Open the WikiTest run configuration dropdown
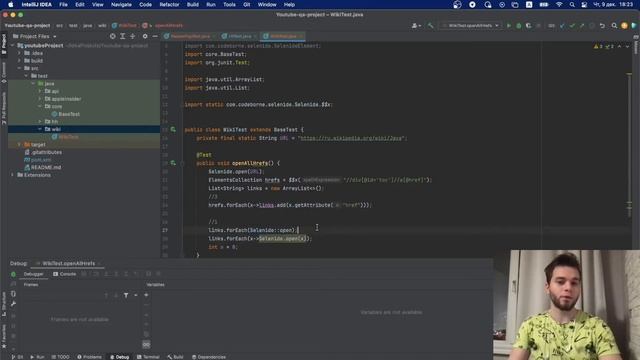 [470, 26]
